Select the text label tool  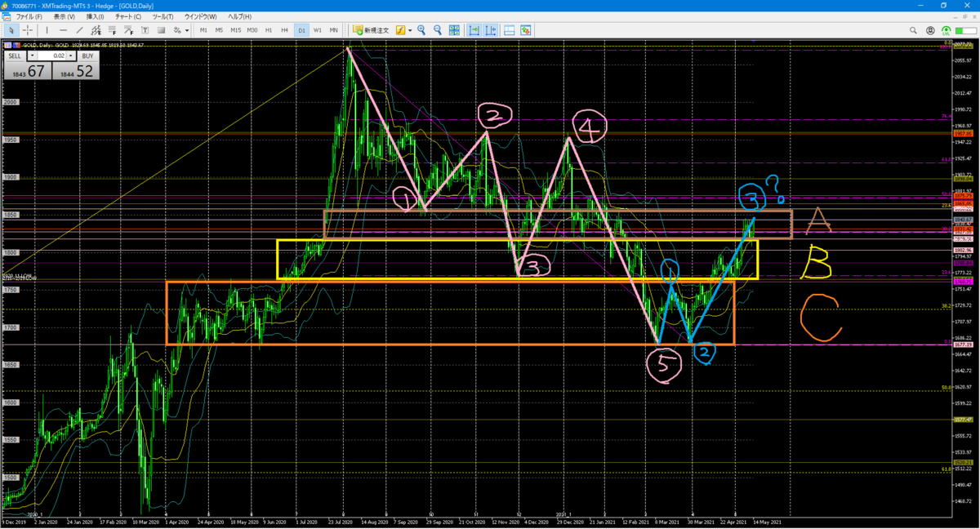[x=145, y=30]
